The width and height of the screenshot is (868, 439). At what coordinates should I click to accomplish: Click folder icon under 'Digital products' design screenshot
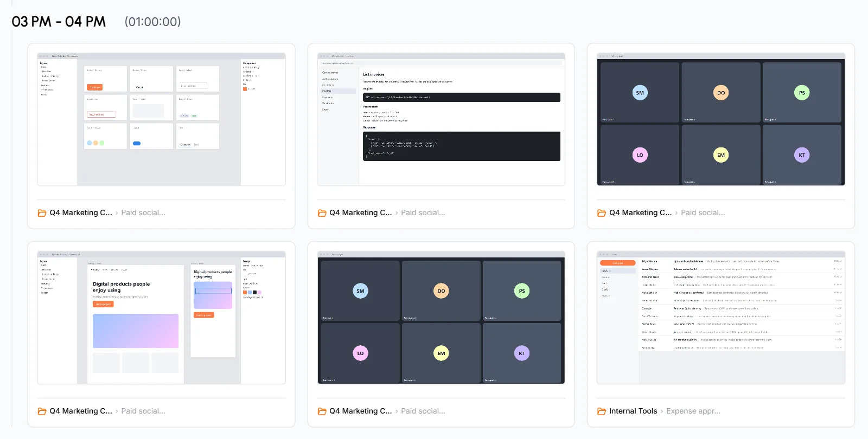tap(42, 411)
